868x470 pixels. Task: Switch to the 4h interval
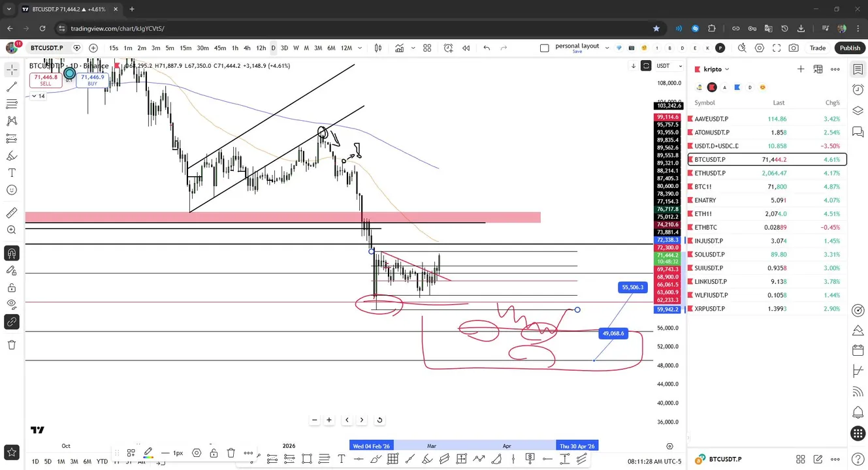click(x=247, y=48)
